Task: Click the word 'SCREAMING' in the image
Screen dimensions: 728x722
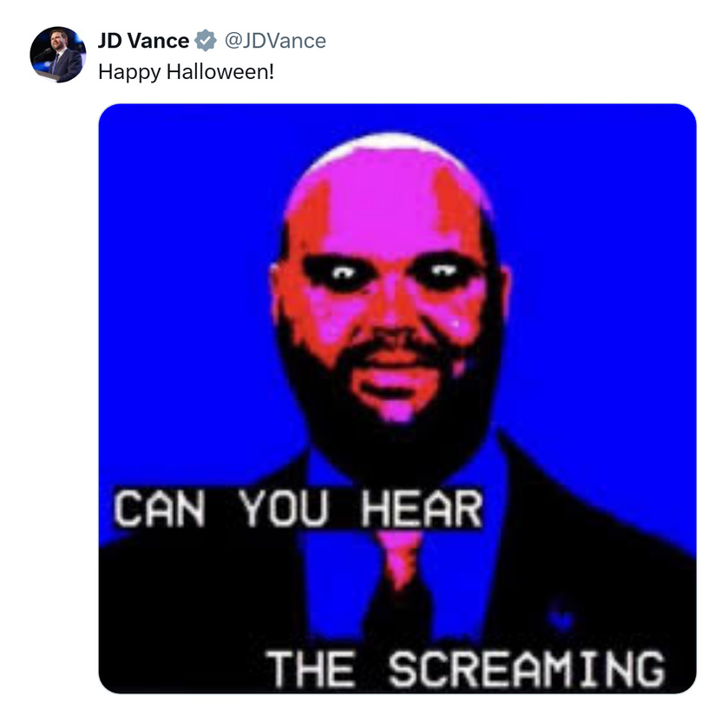Action: click(527, 668)
